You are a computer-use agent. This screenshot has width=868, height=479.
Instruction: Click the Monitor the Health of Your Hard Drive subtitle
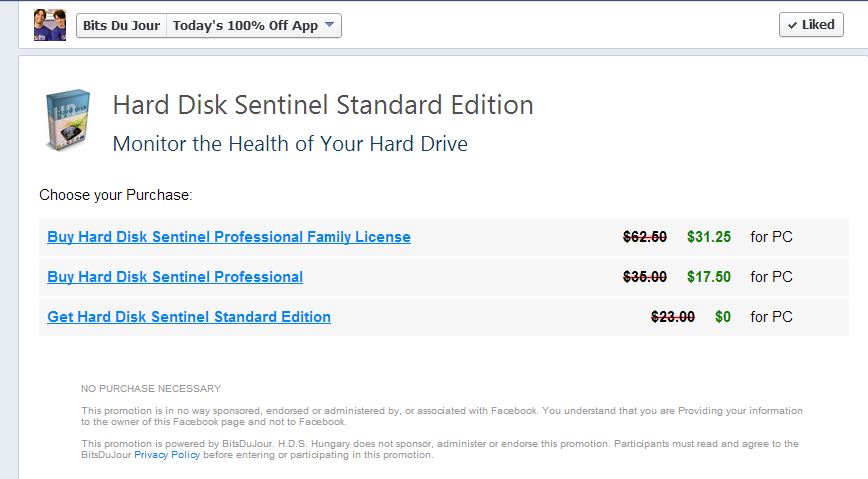(290, 144)
